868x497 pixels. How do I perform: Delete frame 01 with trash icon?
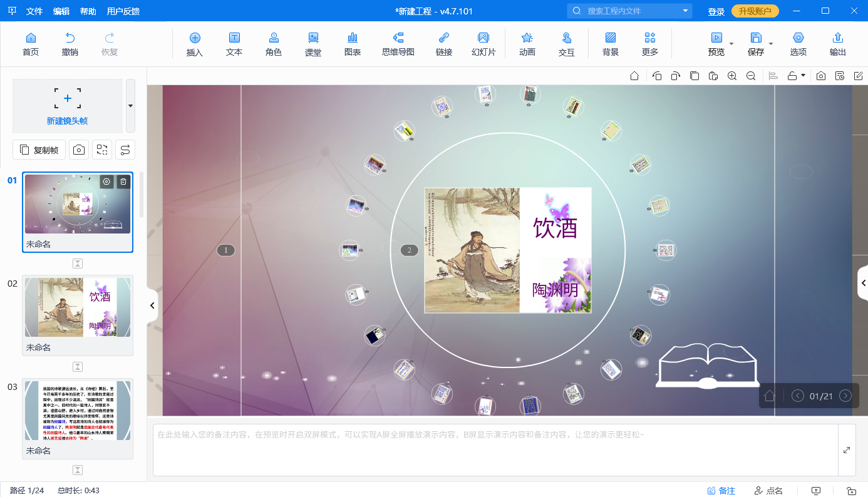tap(124, 182)
